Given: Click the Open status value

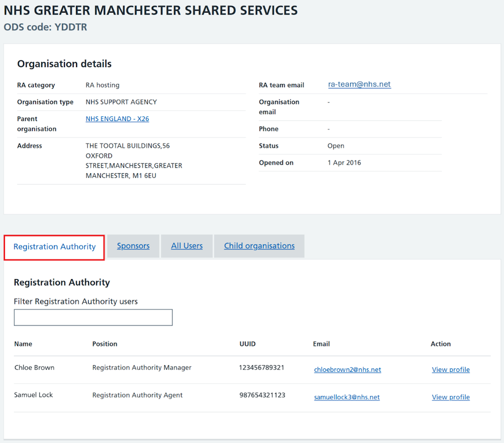Looking at the screenshot, I should [336, 146].
